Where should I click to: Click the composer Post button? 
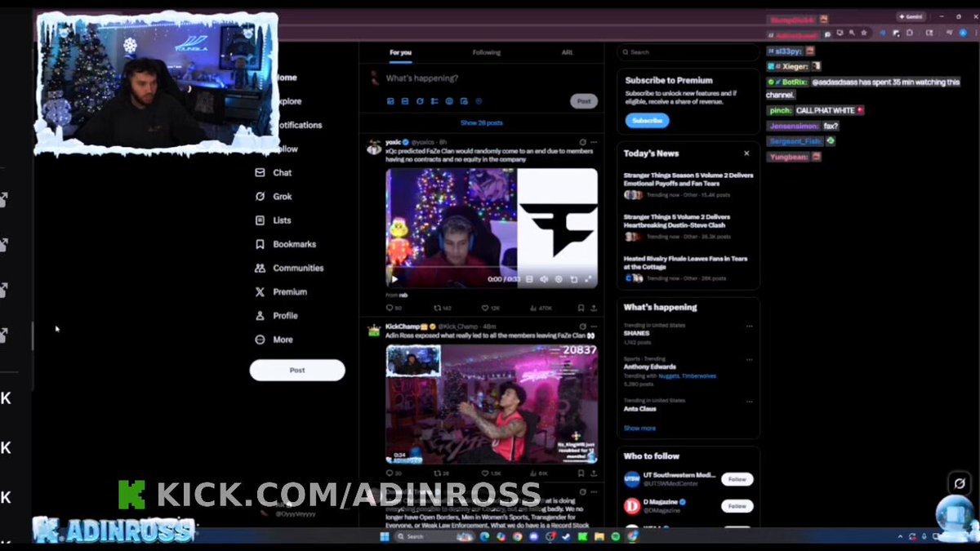(584, 101)
